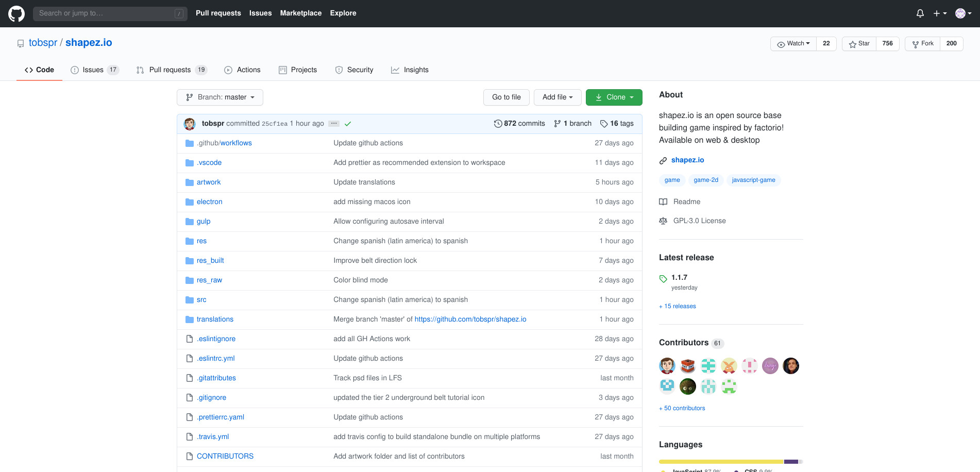Expand the Branch: master selector
980x472 pixels.
(220, 97)
